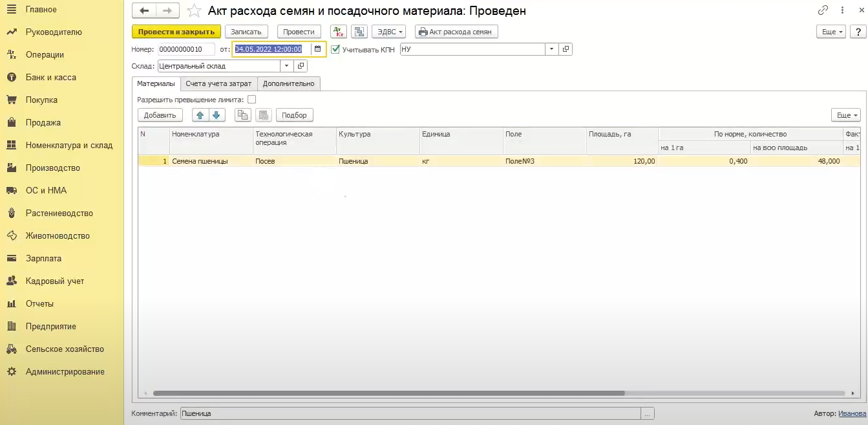Enable Разрешить превышение лимита checkbox
The height and width of the screenshot is (425, 868).
(252, 100)
